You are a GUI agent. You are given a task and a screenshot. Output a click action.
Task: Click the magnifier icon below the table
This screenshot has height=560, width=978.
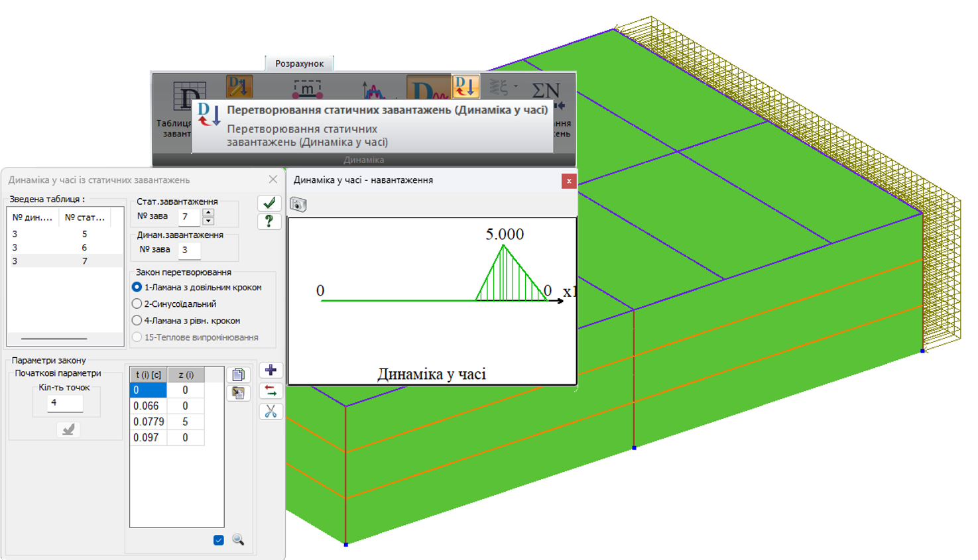(238, 540)
